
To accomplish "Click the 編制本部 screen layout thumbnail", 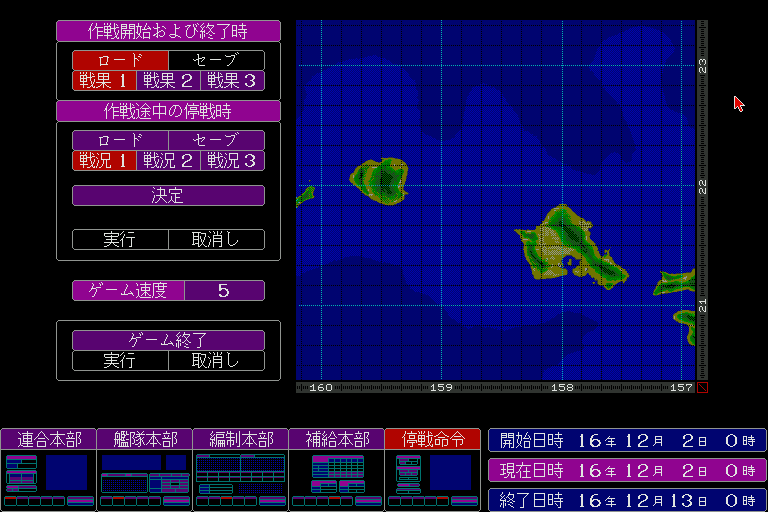I will click(240, 480).
